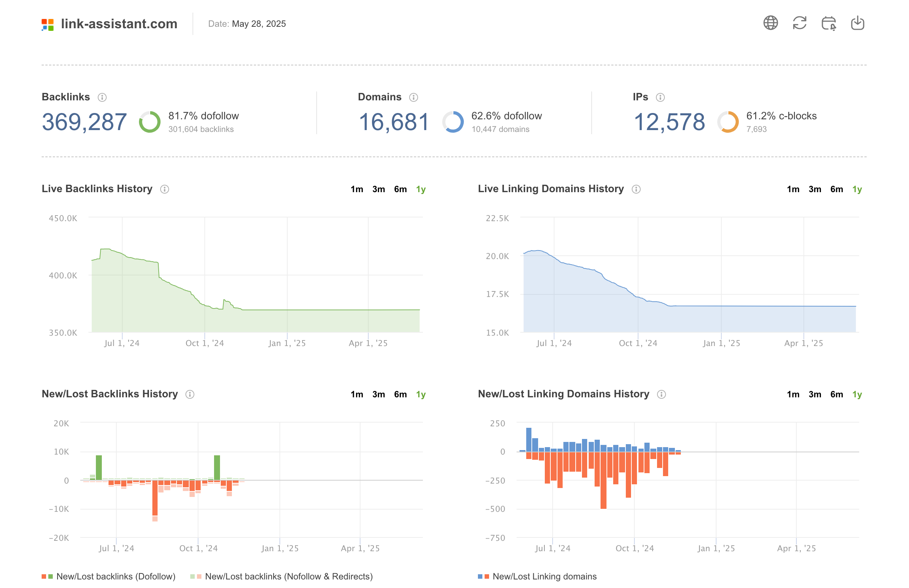Select 1m range for Live Backlinks History
Viewport: 909px width, 588px height.
356,189
